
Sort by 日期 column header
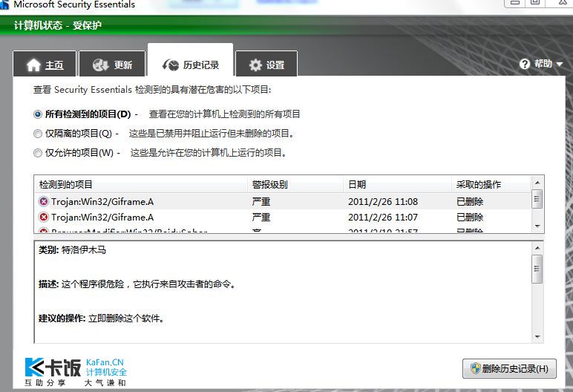pyautogui.click(x=398, y=184)
